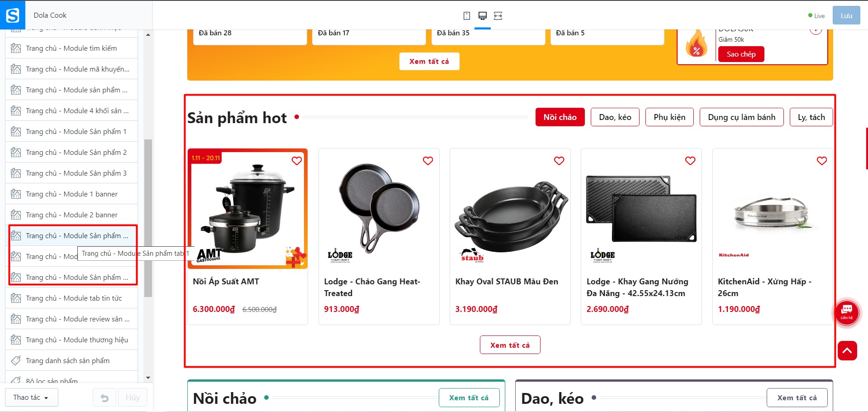
Task: Select the Dao, kéo product tab
Action: click(x=615, y=117)
